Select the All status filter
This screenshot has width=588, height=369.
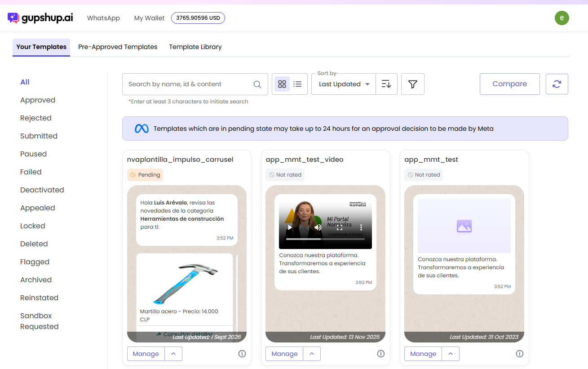point(25,82)
